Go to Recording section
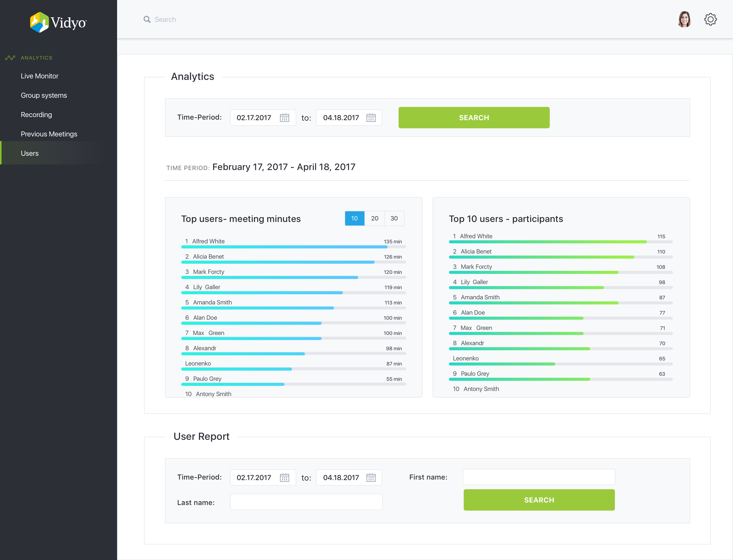 [36, 115]
